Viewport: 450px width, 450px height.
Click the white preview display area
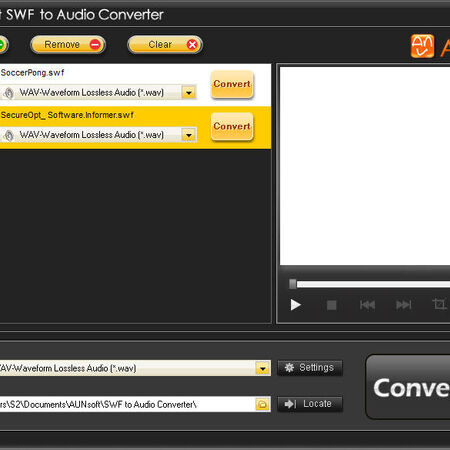(x=365, y=166)
